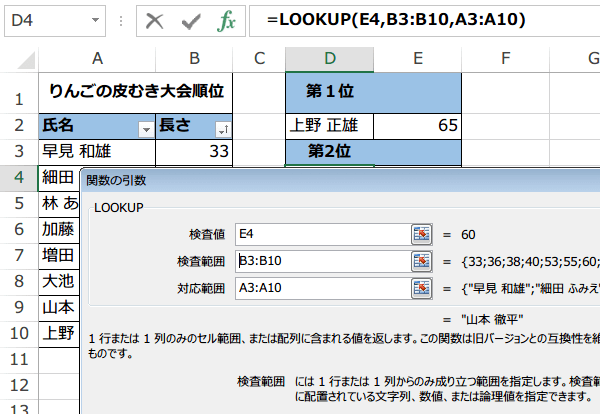
Task: Select row 7 header
Action: 19,256
